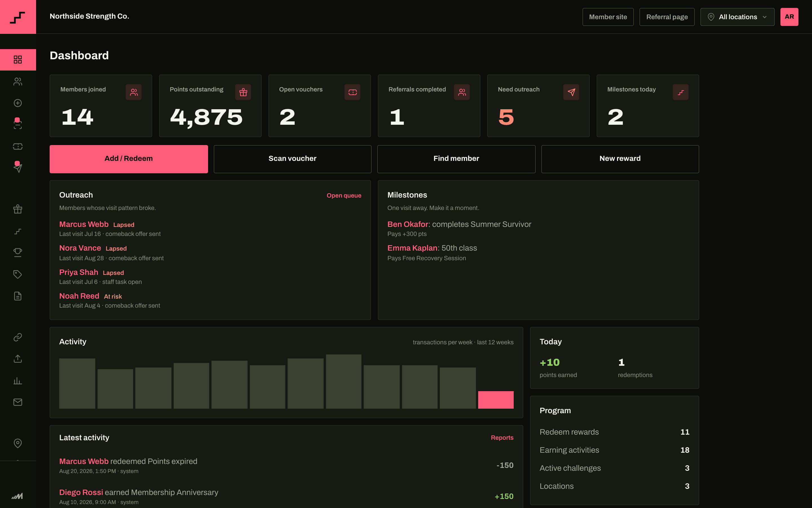Open the Member site button
812x508 pixels.
[608, 17]
